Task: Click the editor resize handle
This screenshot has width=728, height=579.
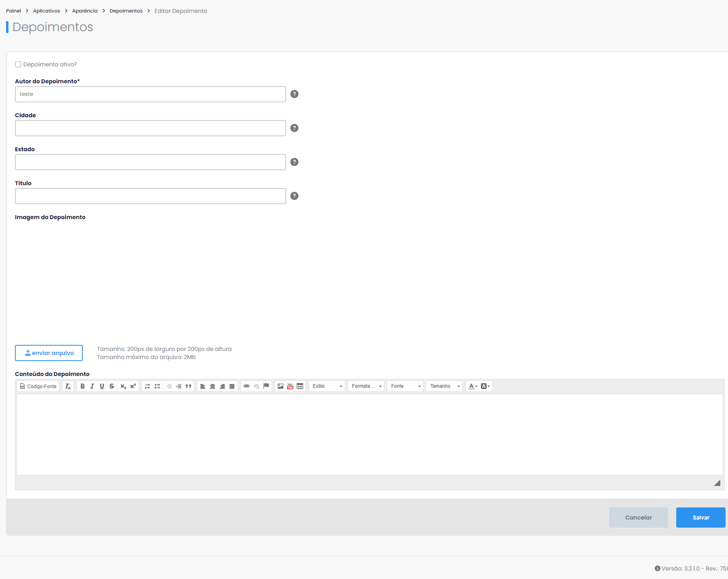Action: pos(717,483)
